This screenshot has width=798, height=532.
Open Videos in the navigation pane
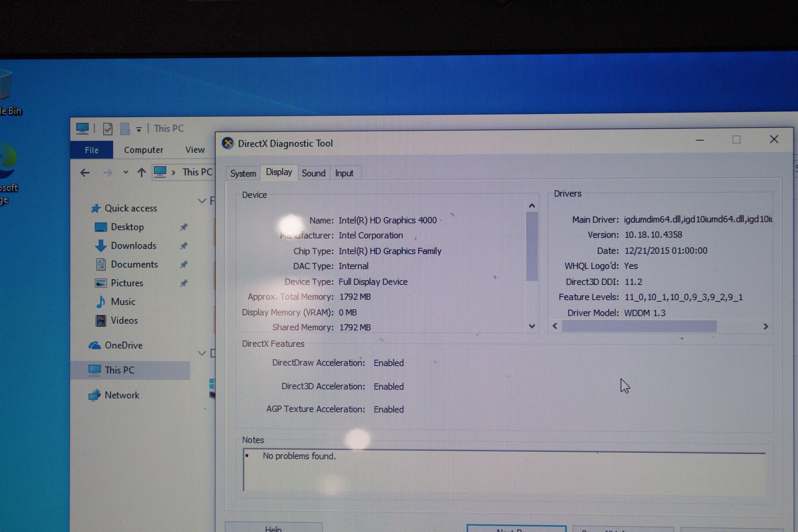coord(124,320)
